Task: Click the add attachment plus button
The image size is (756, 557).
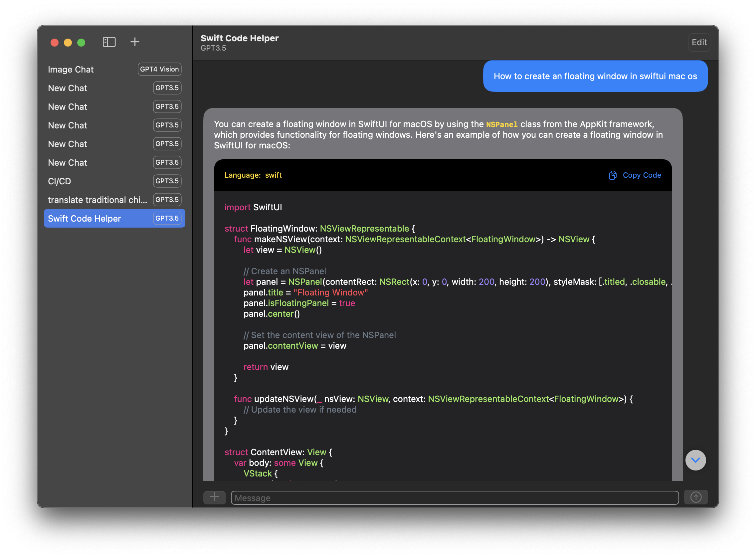Action: (215, 497)
